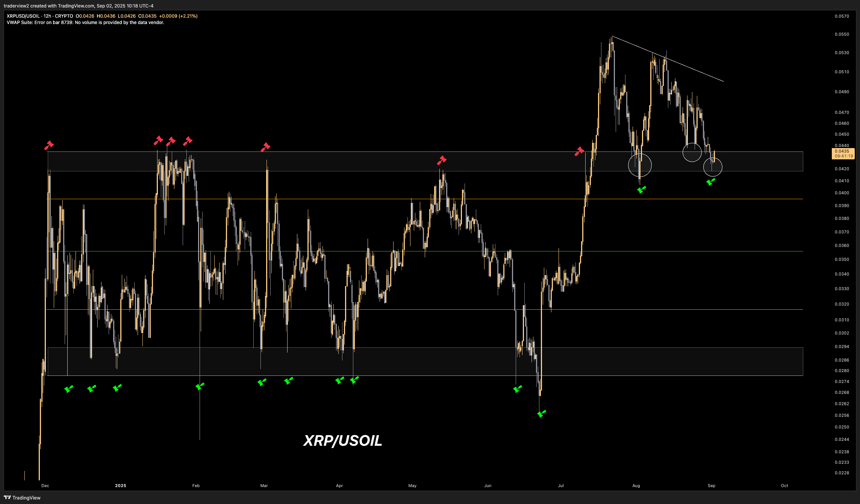The image size is (860, 504).
Task: Click the CRYPTO exchange label
Action: click(64, 16)
